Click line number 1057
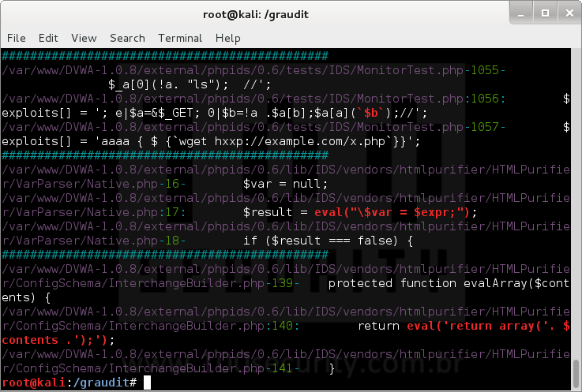This screenshot has height=392, width=582. click(x=484, y=127)
